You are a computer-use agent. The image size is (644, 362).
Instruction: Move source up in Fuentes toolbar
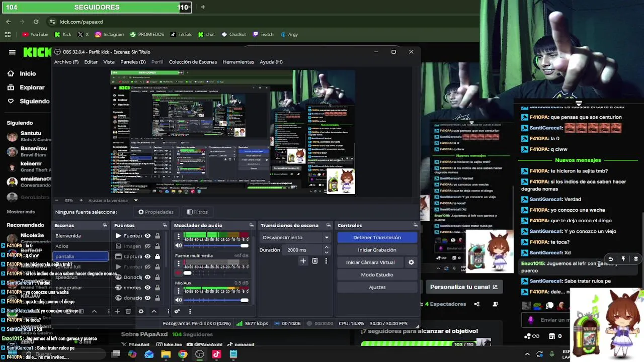coord(154,311)
